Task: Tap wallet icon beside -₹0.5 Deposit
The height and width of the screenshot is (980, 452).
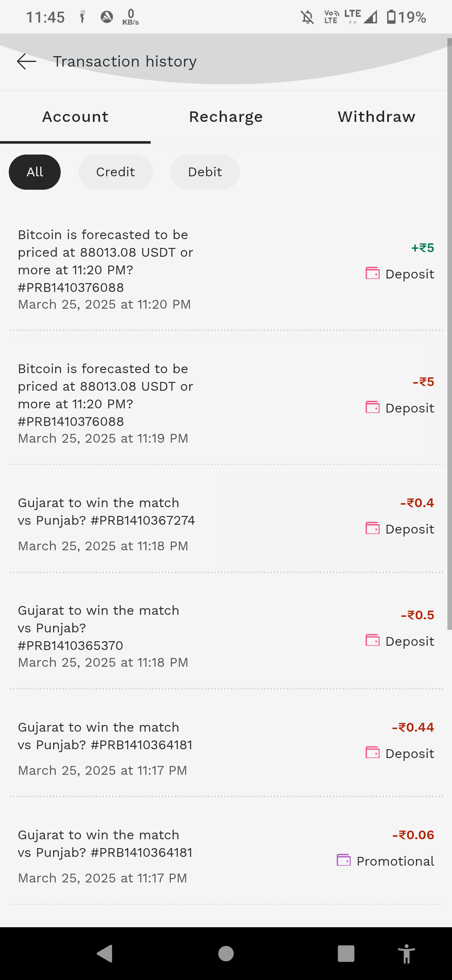Action: tap(372, 640)
